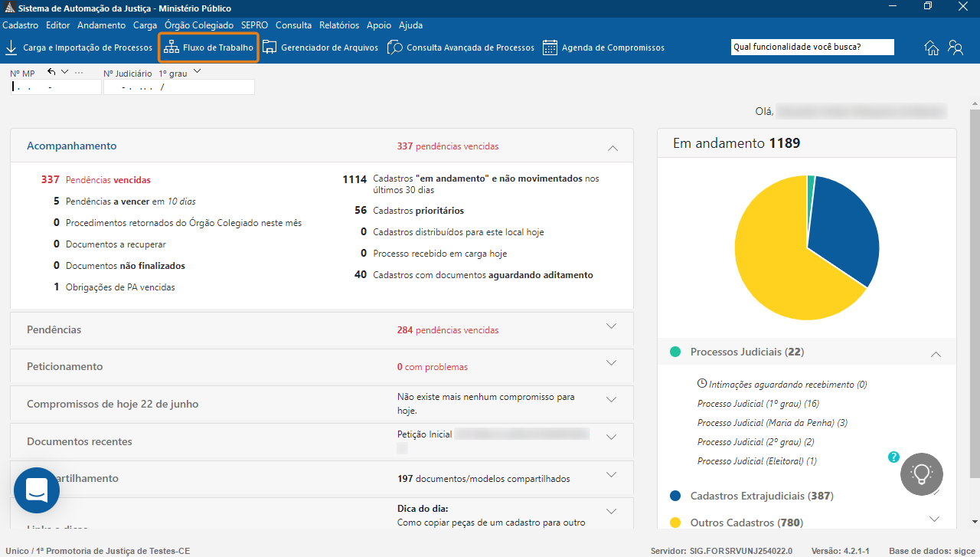The image size is (980, 557).
Task: Open the Cadastro menu
Action: pos(21,25)
